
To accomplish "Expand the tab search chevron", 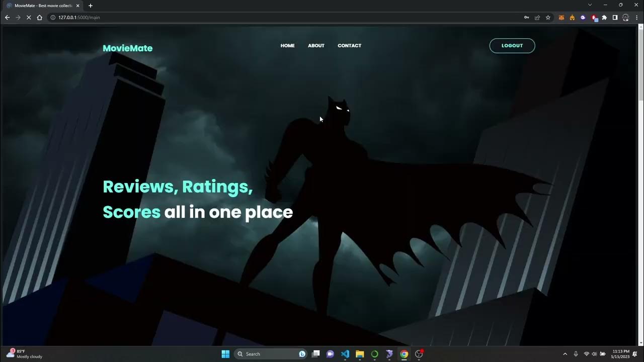I will click(x=590, y=5).
